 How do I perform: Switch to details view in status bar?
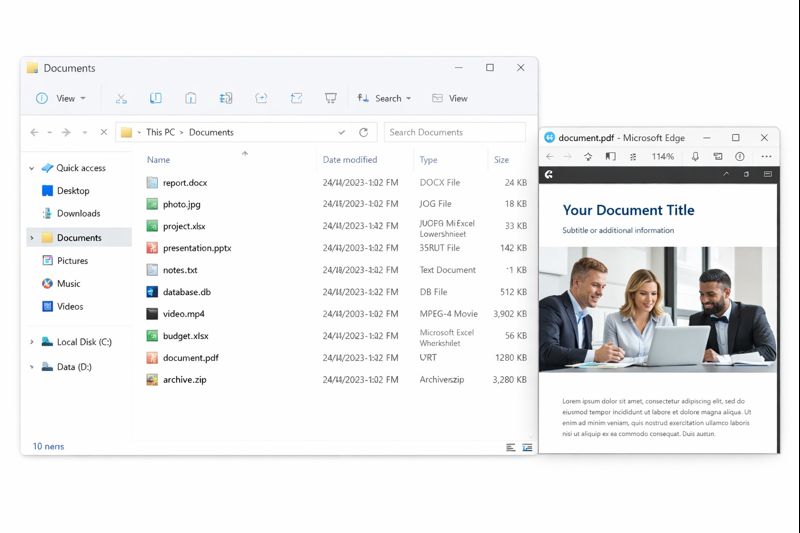[x=511, y=447]
